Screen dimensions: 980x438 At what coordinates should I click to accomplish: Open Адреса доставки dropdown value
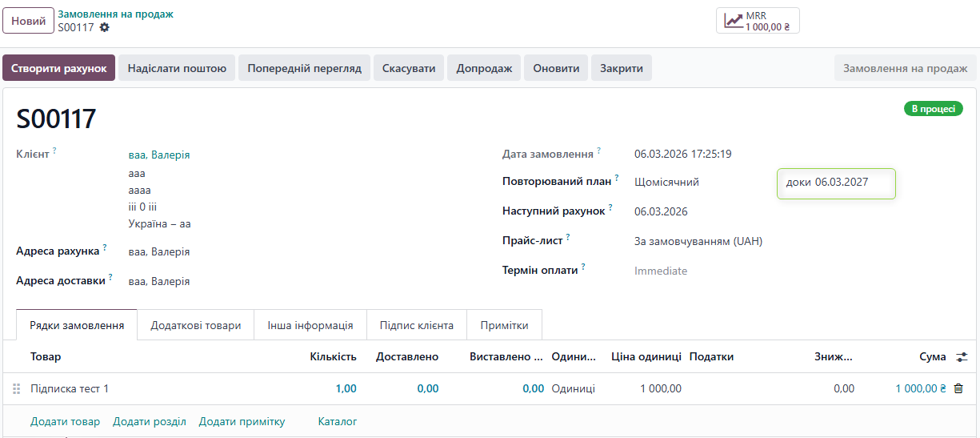click(159, 281)
